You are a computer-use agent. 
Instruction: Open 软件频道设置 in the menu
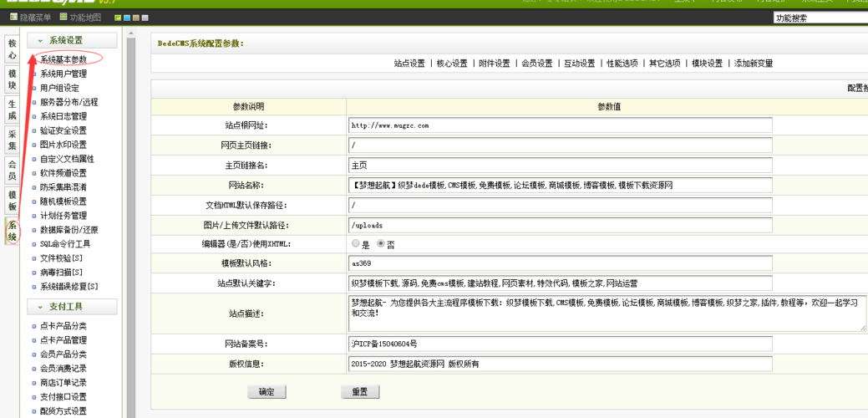63,173
